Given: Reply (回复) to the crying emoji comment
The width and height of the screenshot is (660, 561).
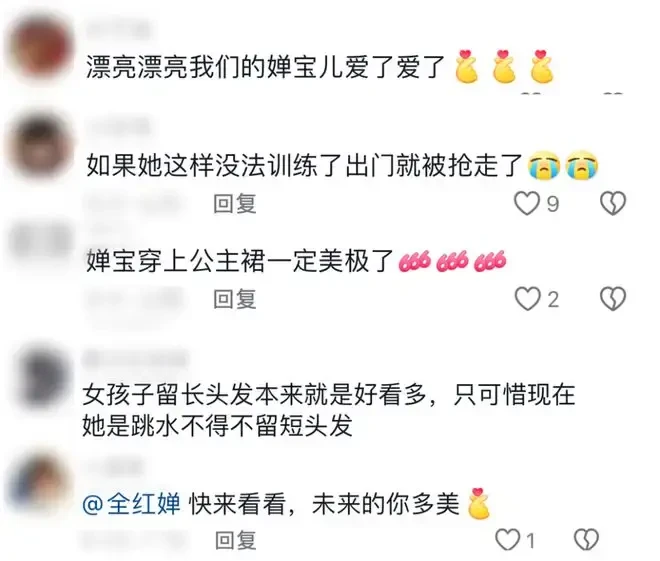Looking at the screenshot, I should click(x=234, y=204).
